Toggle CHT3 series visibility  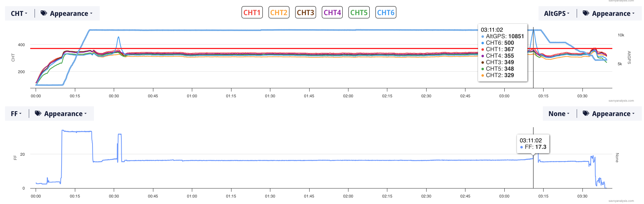(x=305, y=13)
